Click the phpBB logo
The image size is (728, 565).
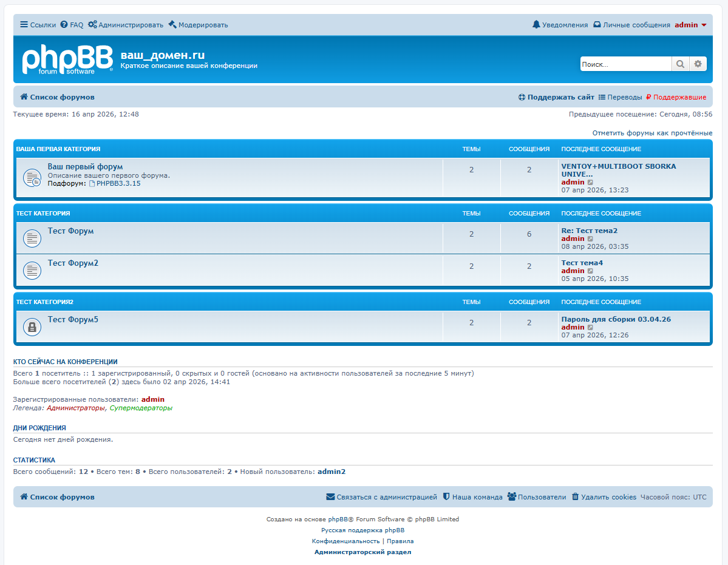point(67,59)
